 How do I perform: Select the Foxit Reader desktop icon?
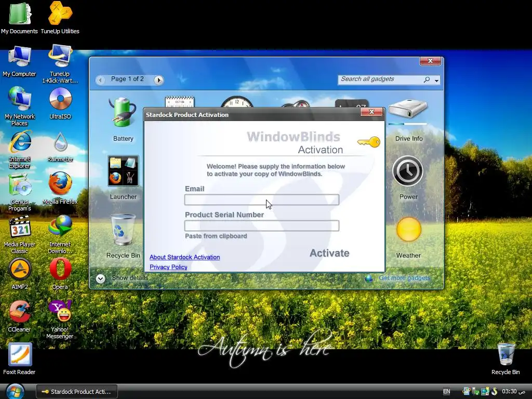(x=19, y=359)
